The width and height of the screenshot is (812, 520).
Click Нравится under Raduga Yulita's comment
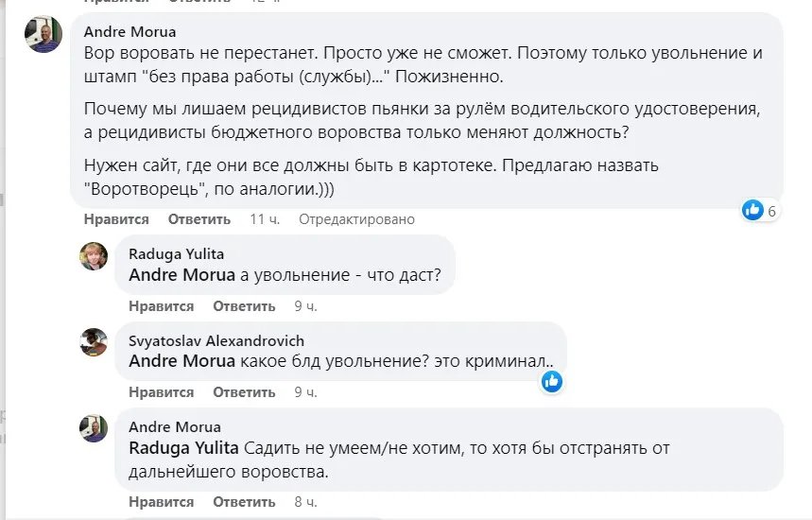coord(161,306)
